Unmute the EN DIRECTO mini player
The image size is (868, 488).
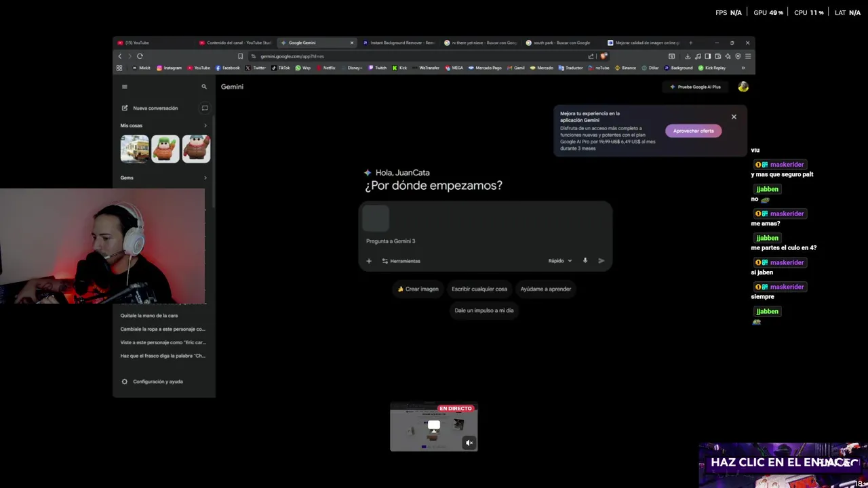tap(469, 443)
